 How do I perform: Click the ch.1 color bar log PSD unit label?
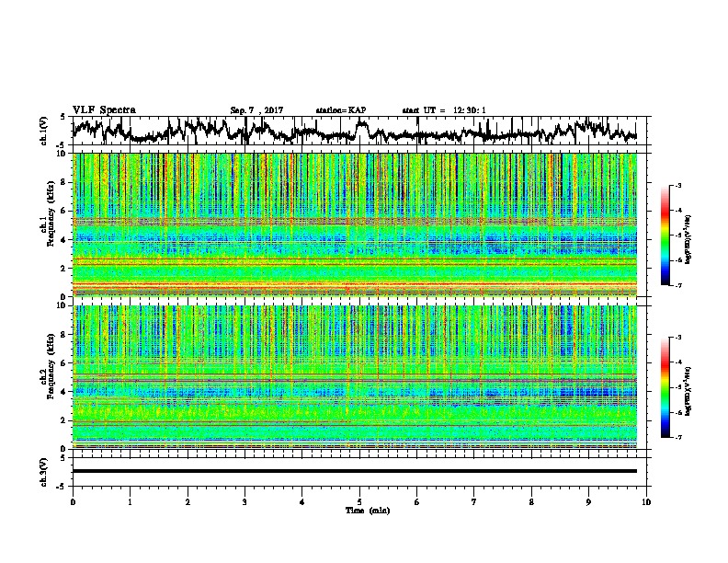(x=688, y=239)
